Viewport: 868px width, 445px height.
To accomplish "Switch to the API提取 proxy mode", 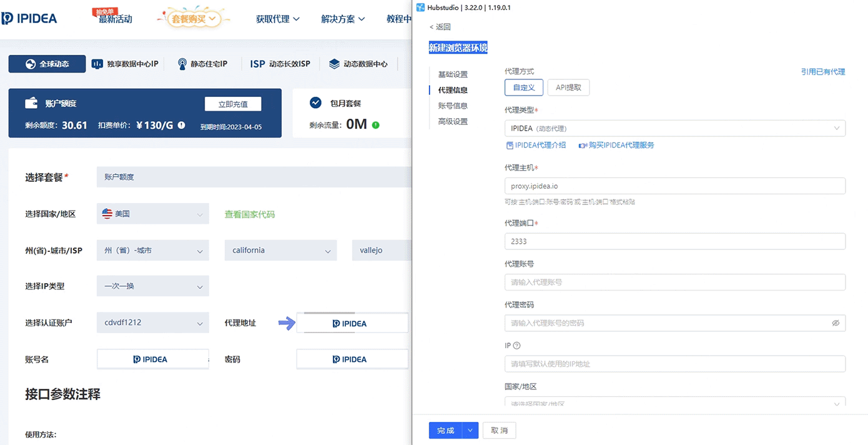I will [x=568, y=87].
